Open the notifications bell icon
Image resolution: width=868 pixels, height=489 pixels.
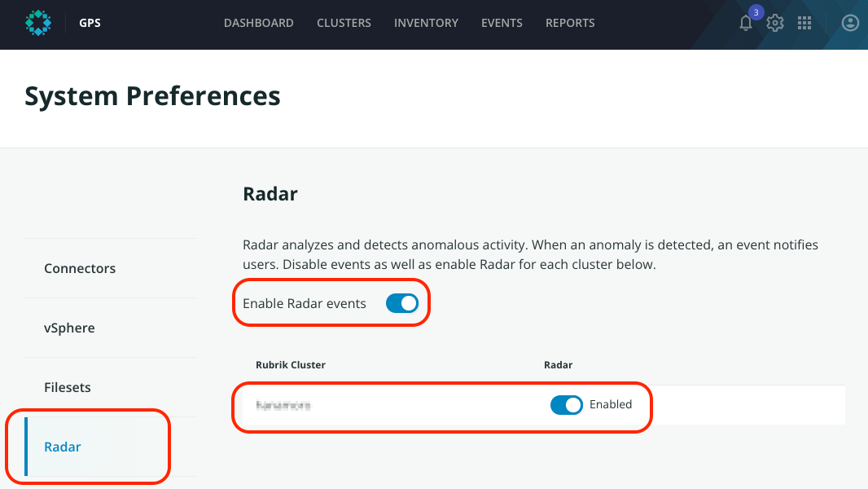[x=745, y=24]
